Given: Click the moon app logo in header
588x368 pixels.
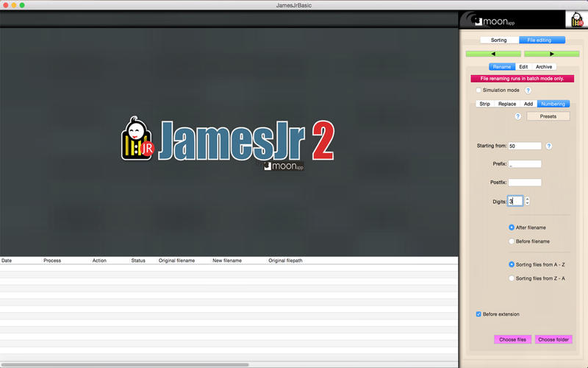Looking at the screenshot, I should pos(494,21).
